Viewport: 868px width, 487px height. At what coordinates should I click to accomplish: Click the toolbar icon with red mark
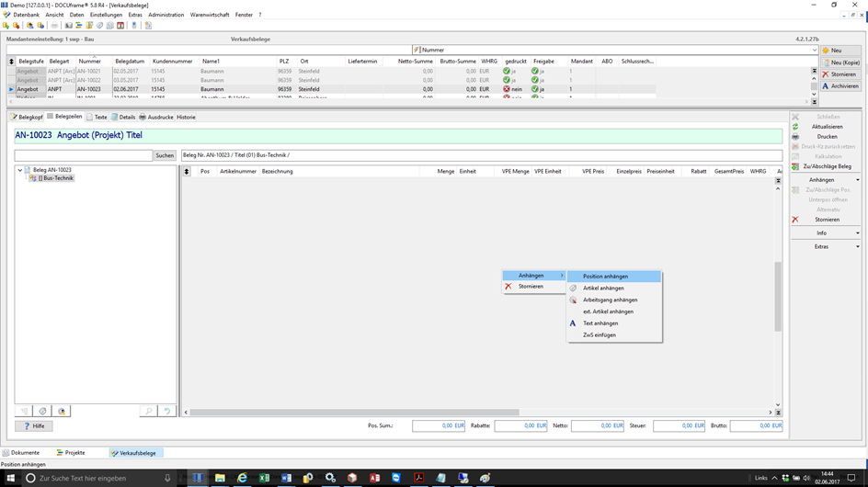16,26
